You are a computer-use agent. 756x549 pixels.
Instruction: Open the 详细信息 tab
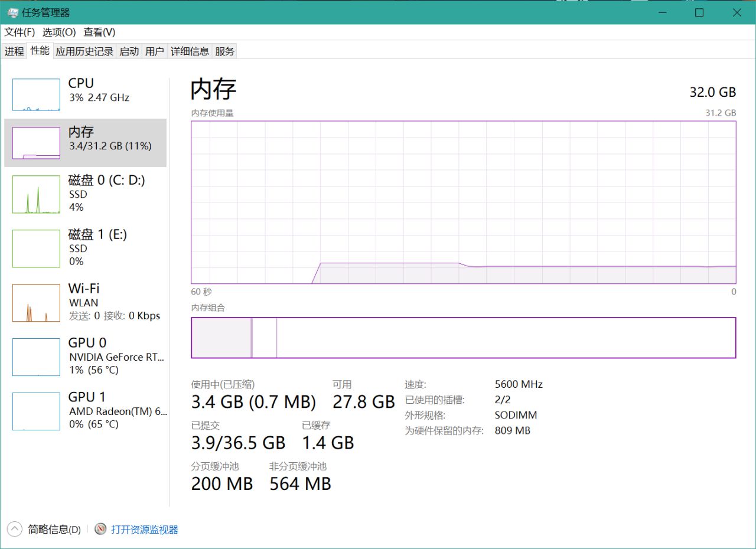(190, 51)
